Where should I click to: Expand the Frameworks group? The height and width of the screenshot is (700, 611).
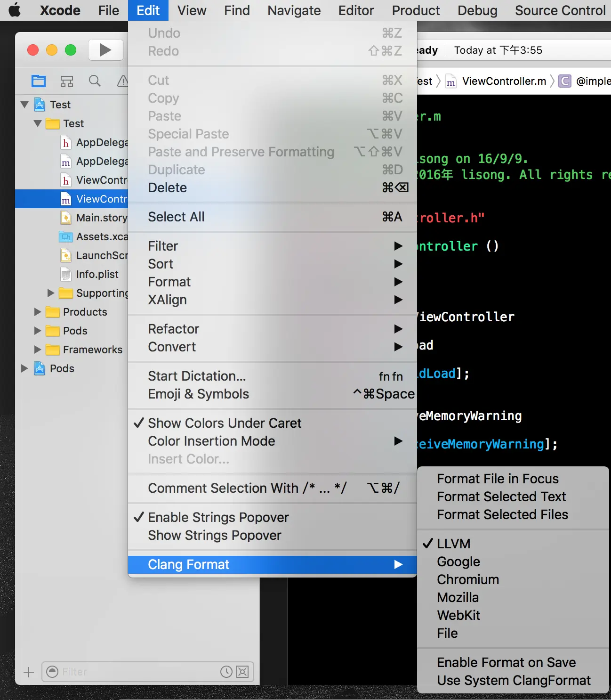pyautogui.click(x=38, y=350)
